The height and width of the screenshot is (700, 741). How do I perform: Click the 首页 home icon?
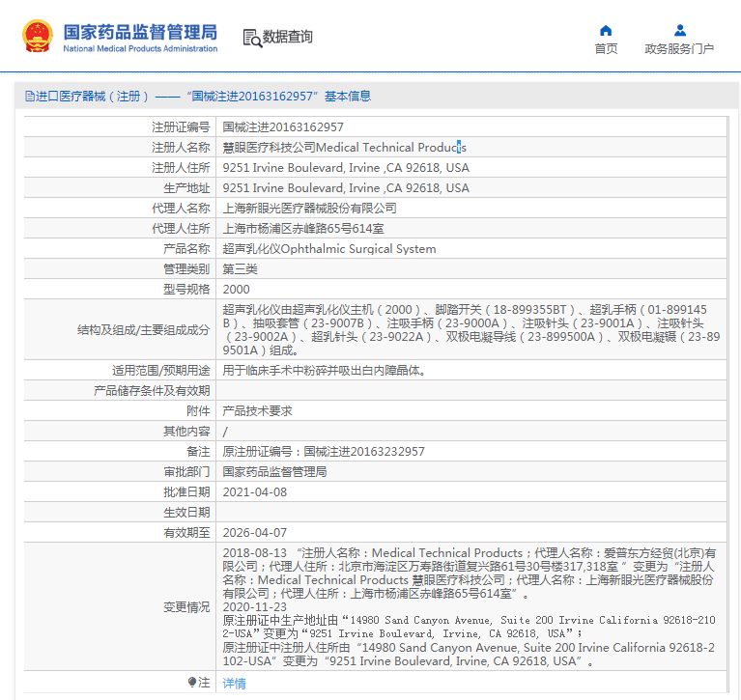[606, 31]
